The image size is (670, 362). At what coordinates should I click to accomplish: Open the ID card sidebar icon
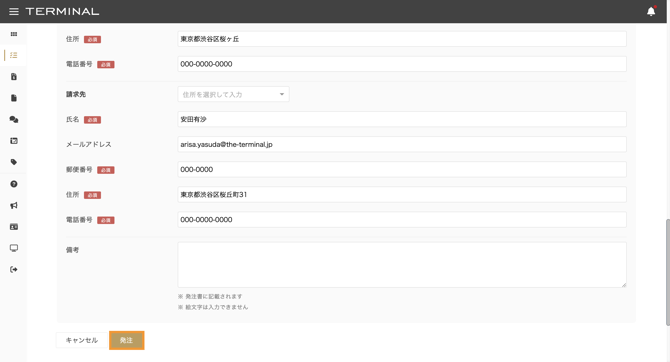coord(14,227)
